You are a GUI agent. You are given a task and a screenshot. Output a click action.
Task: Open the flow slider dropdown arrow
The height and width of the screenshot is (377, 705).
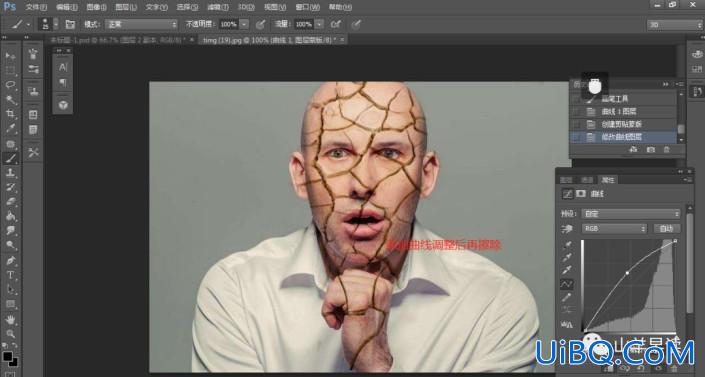click(319, 24)
